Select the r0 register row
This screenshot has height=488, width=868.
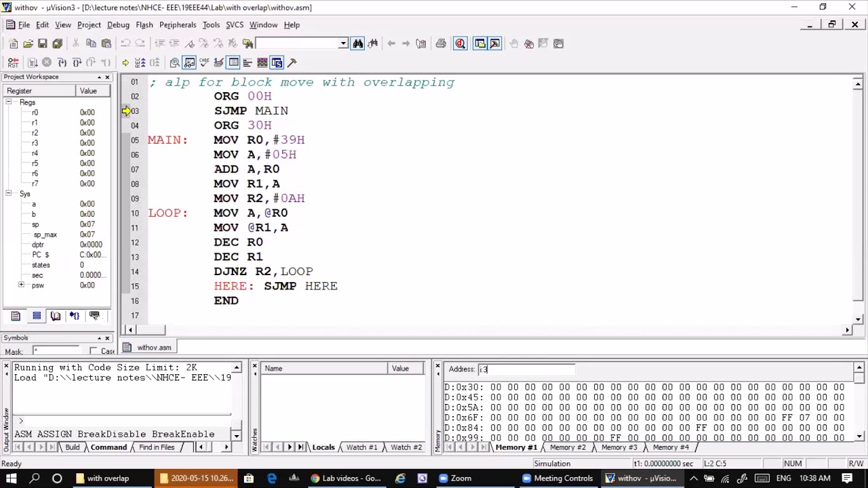click(x=57, y=113)
